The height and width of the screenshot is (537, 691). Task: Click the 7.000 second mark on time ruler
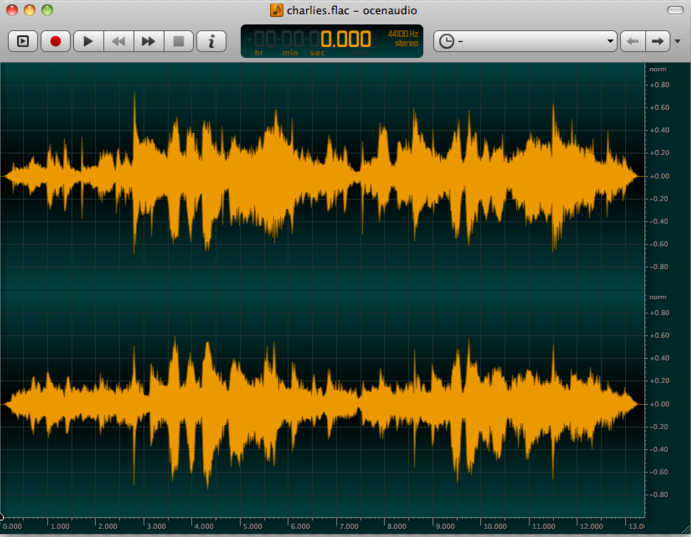coord(349,526)
